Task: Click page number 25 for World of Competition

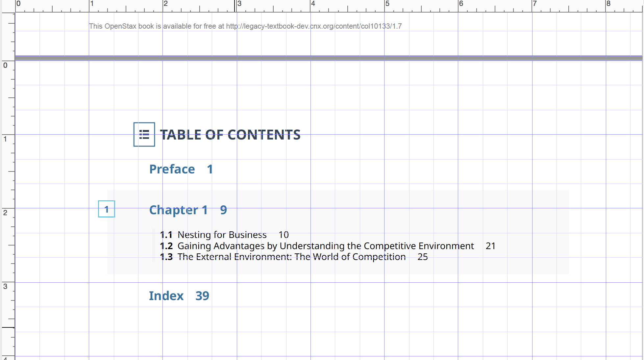Action: point(423,257)
